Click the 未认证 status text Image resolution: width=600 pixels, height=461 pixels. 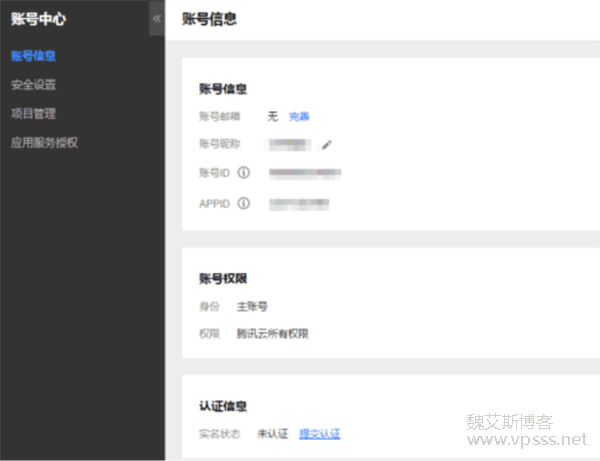[x=272, y=434]
